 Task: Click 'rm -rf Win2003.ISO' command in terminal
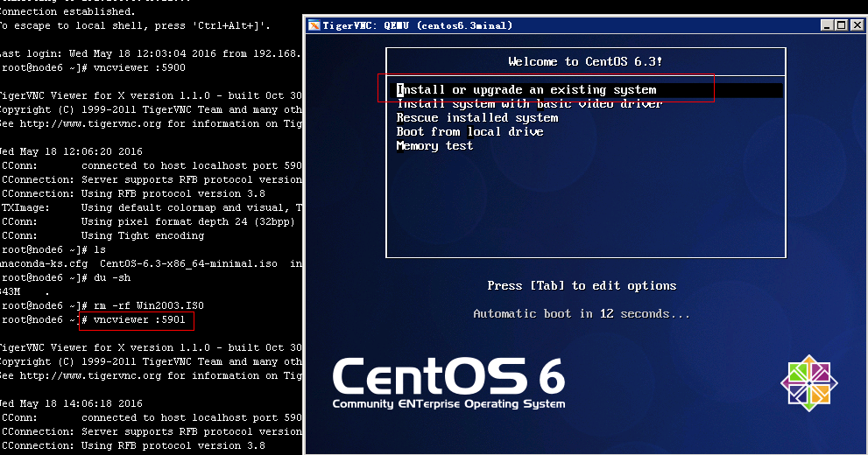149,305
